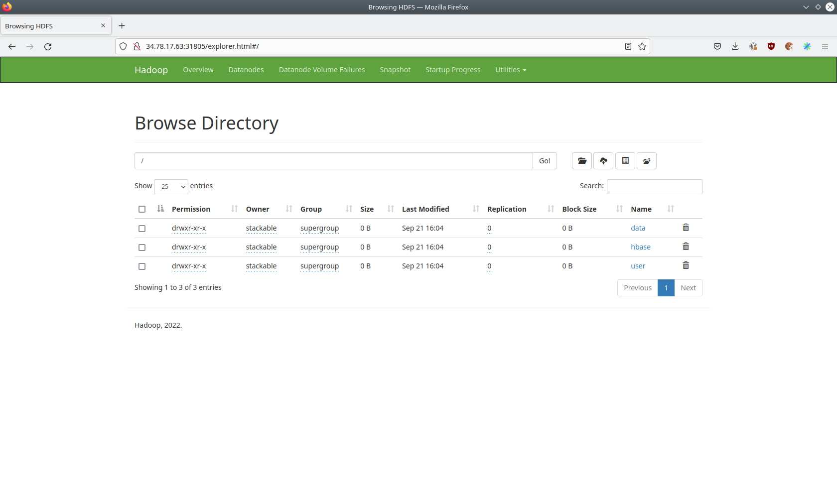837x504 pixels.
Task: Open the Startup Progress page
Action: coord(452,70)
